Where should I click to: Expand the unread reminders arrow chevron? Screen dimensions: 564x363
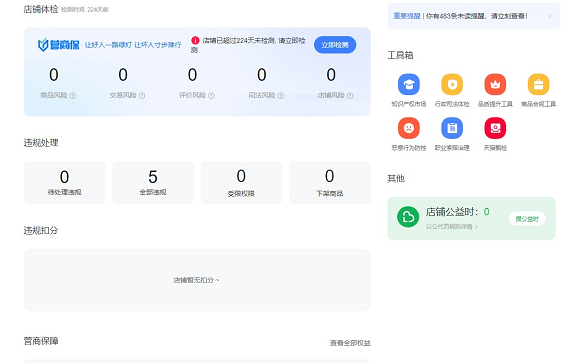(x=550, y=16)
